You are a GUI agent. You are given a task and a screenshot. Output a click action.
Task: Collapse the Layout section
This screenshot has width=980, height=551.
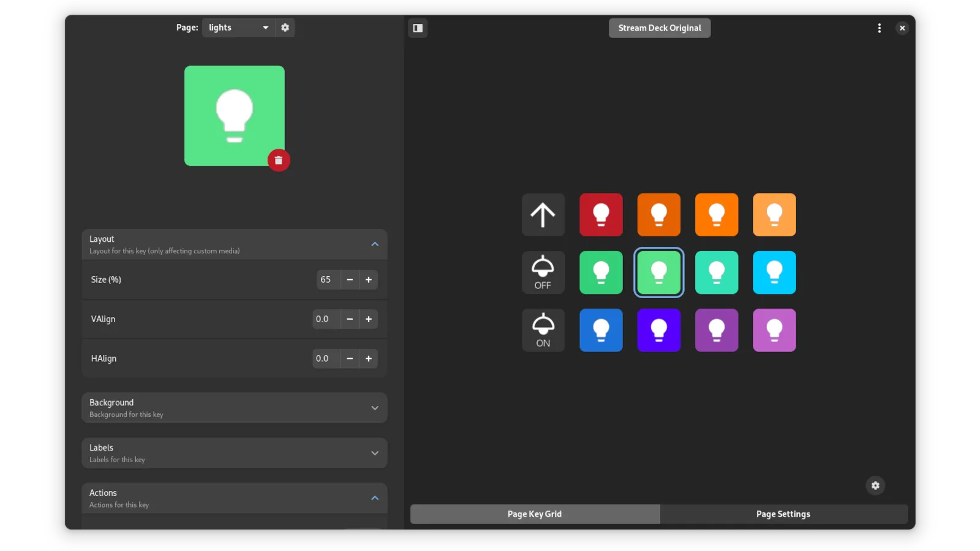(x=375, y=244)
